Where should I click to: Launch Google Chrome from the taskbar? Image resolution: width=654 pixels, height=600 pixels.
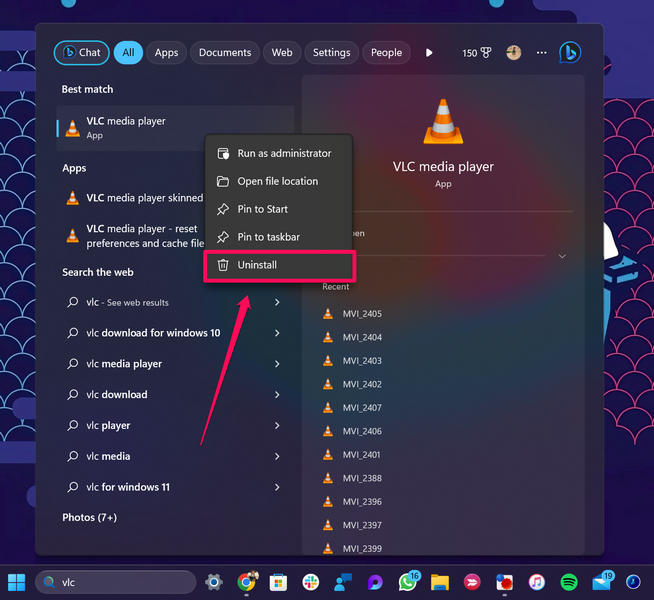(246, 581)
